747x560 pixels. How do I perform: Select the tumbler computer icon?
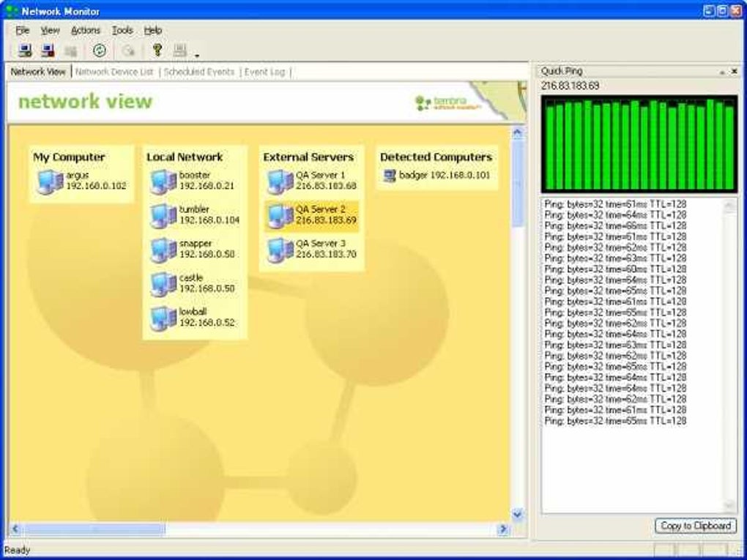(x=163, y=216)
